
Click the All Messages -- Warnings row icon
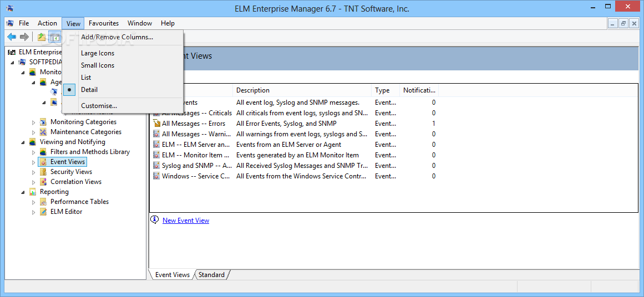click(x=156, y=134)
